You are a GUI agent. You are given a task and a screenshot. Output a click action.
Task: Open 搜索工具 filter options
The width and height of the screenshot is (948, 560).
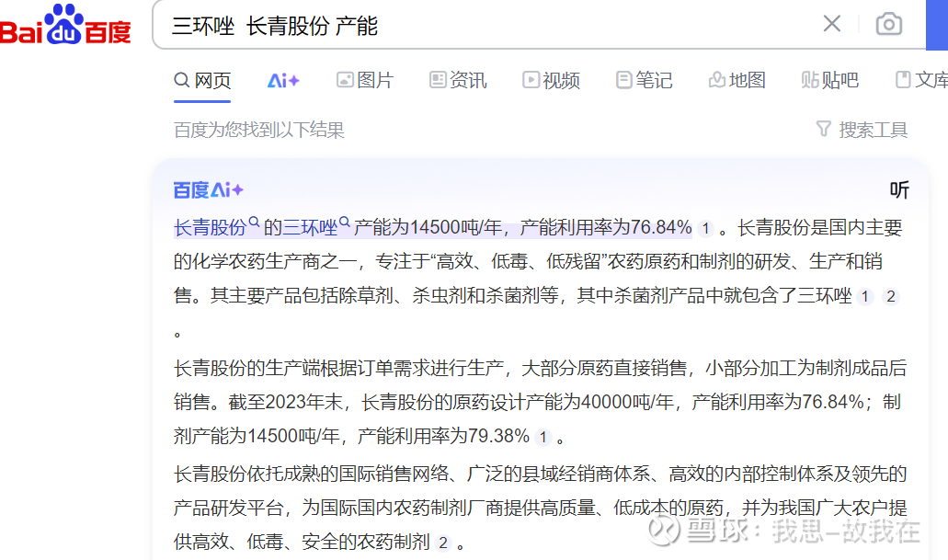862,130
